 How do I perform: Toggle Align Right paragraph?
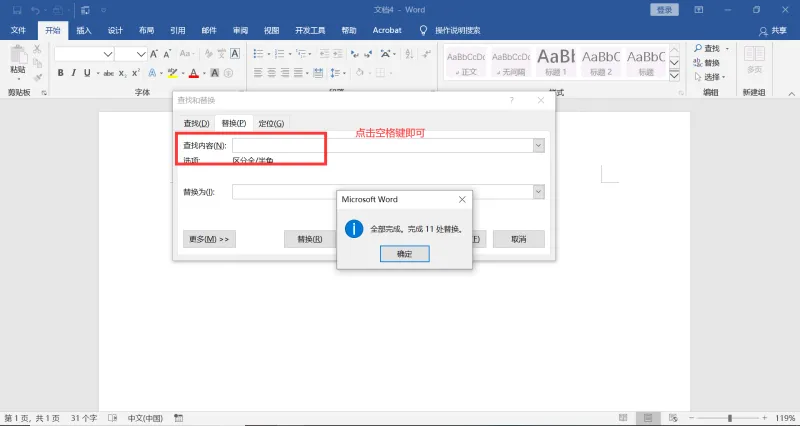tap(285, 73)
